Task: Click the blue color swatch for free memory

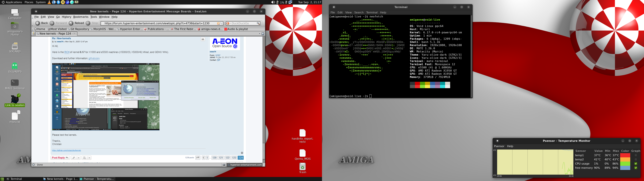Action: (625, 168)
